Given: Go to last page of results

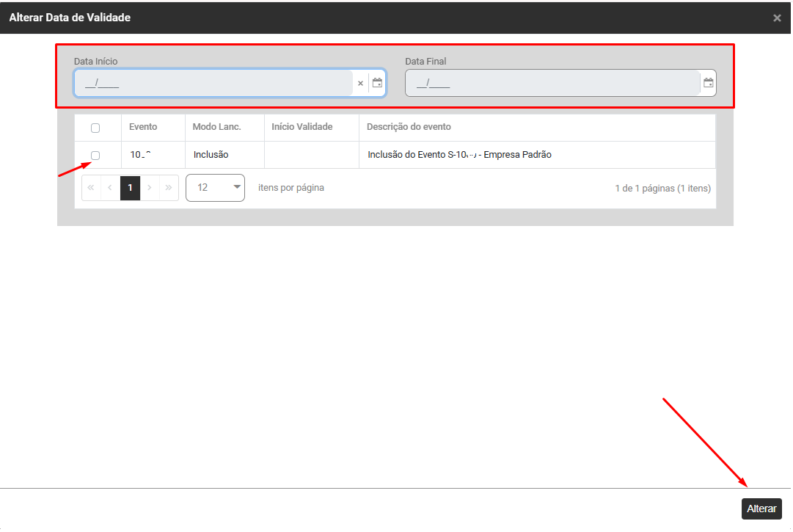Looking at the screenshot, I should [x=169, y=188].
